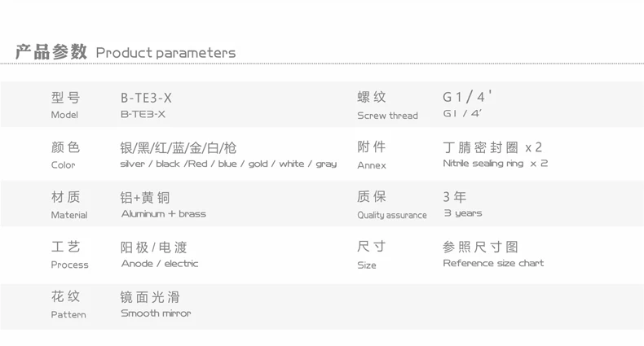Click the "3 years" warranty value

[462, 213]
